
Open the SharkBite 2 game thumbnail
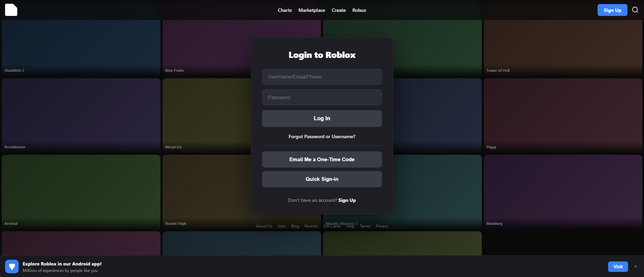81,48
